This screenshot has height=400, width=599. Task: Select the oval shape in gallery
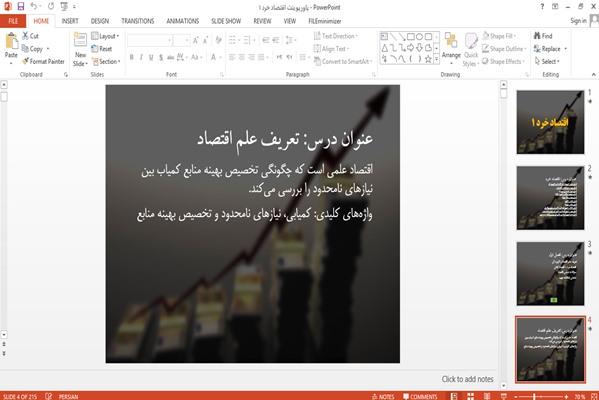click(x=419, y=37)
